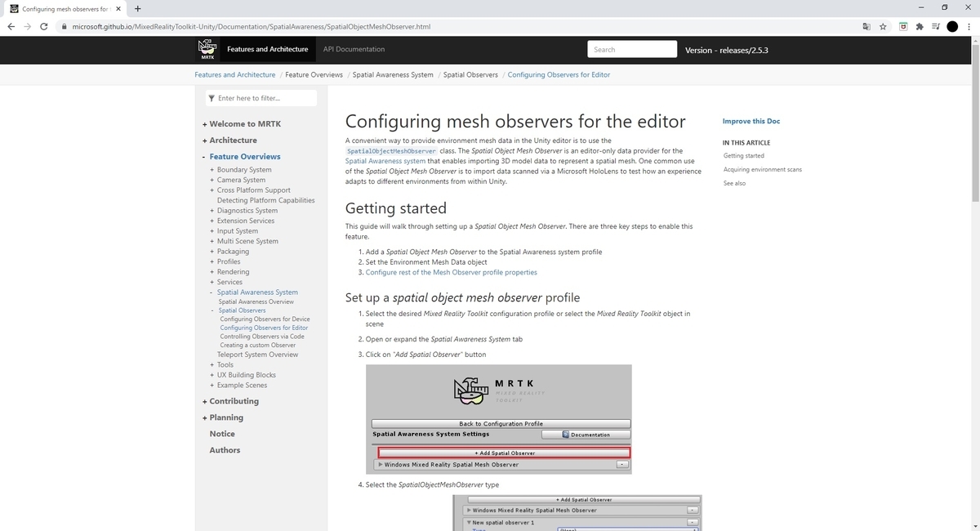Bookmark page with the star icon
The width and height of the screenshot is (980, 531).
coord(883,26)
